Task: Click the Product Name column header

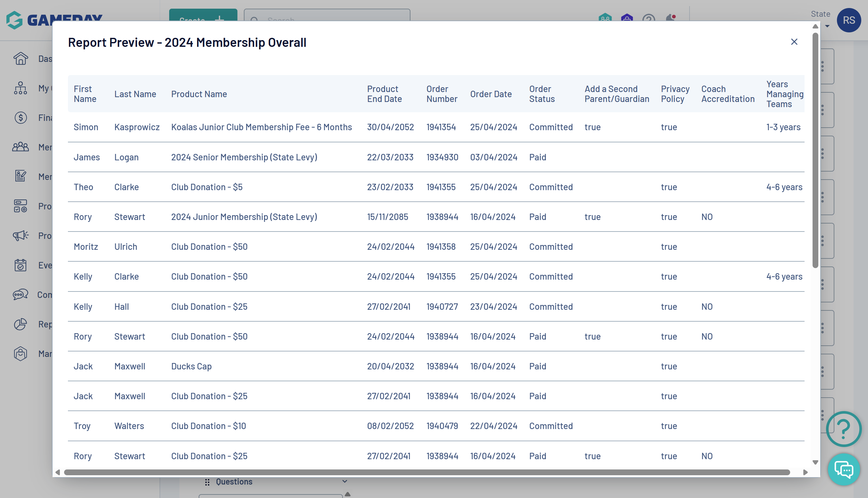Action: coord(199,94)
